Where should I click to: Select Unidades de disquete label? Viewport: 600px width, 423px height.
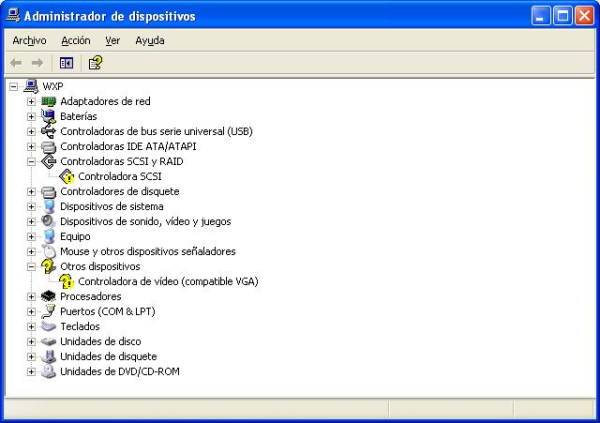point(109,356)
